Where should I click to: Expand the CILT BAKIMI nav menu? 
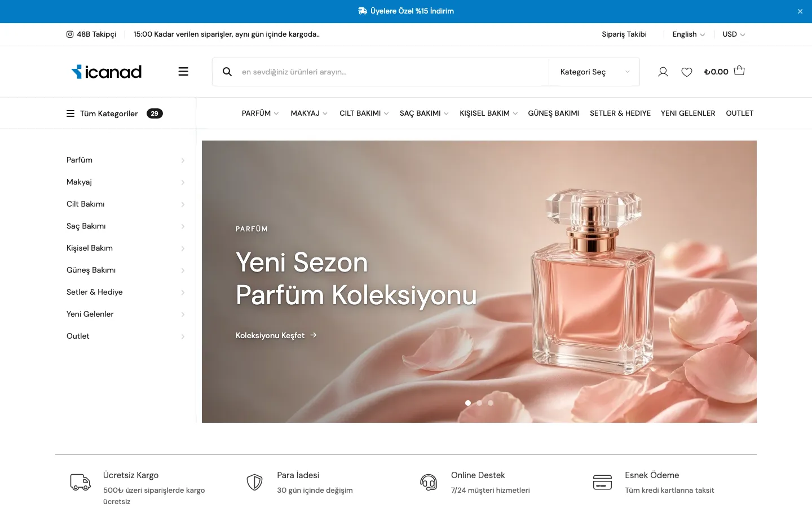click(364, 113)
